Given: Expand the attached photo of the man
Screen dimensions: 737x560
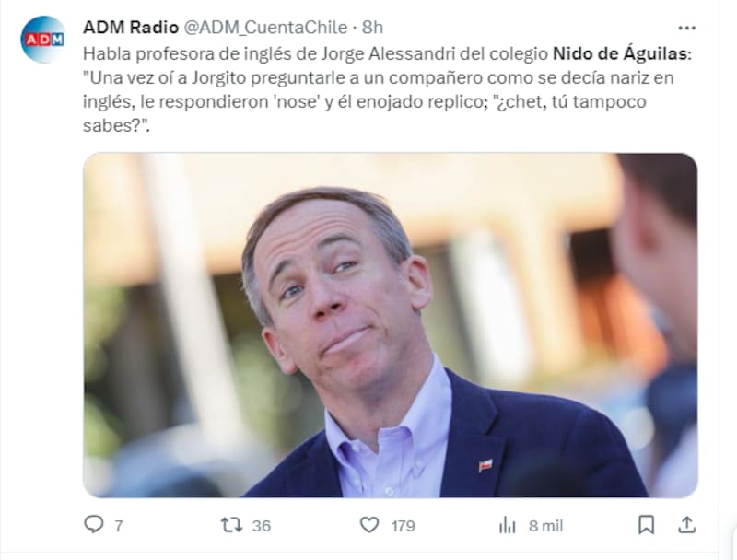Looking at the screenshot, I should pyautogui.click(x=390, y=325).
